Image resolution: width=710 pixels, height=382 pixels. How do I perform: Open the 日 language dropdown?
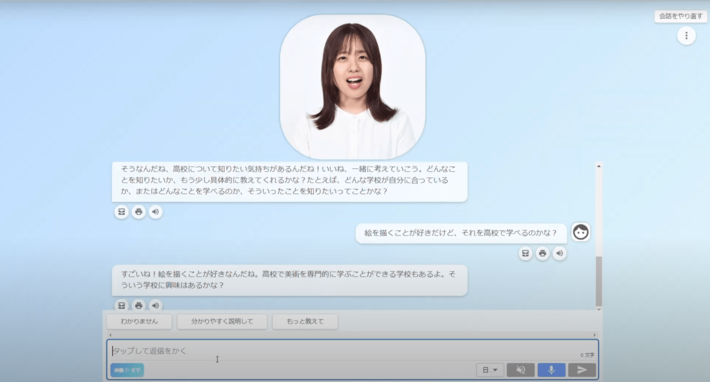point(489,370)
